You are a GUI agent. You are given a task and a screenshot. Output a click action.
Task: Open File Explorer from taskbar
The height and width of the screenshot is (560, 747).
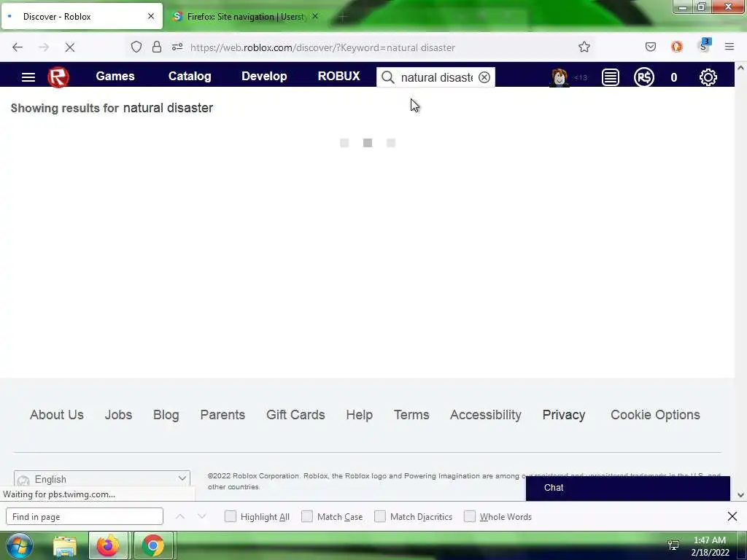65,546
